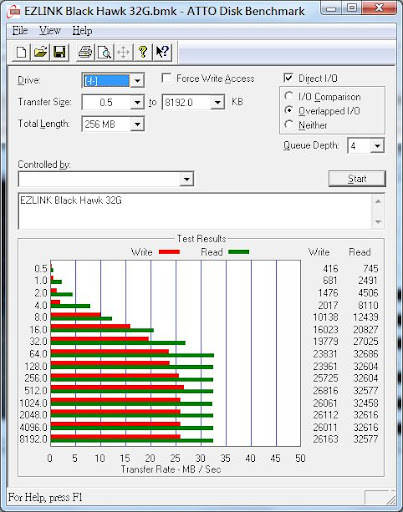Print results using the printer icon
403x512 pixels.
(x=85, y=52)
